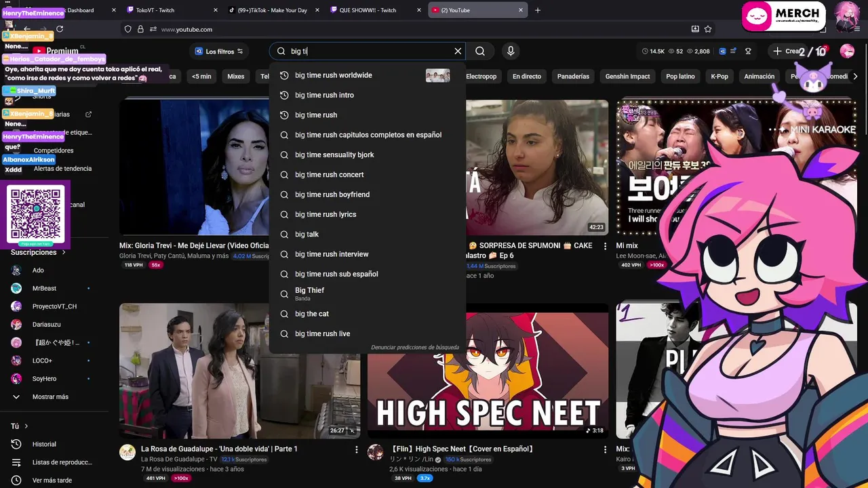Open La Rosa de Guadalupe video thumbnail
868x488 pixels.
240,371
